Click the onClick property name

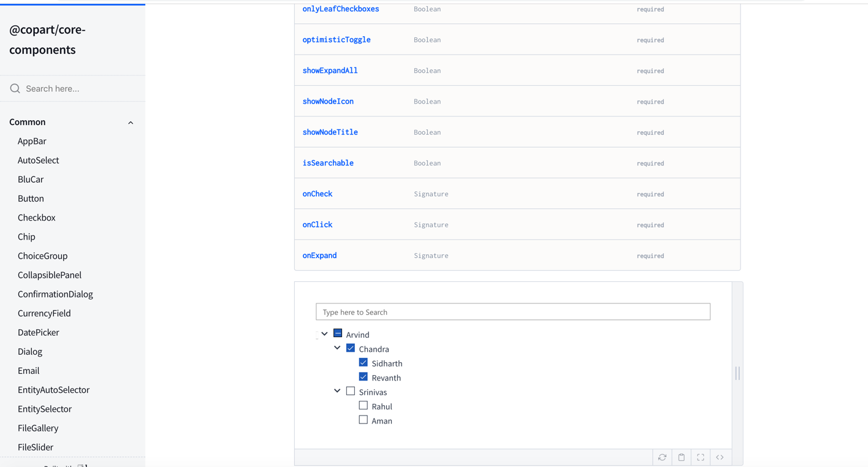(318, 224)
